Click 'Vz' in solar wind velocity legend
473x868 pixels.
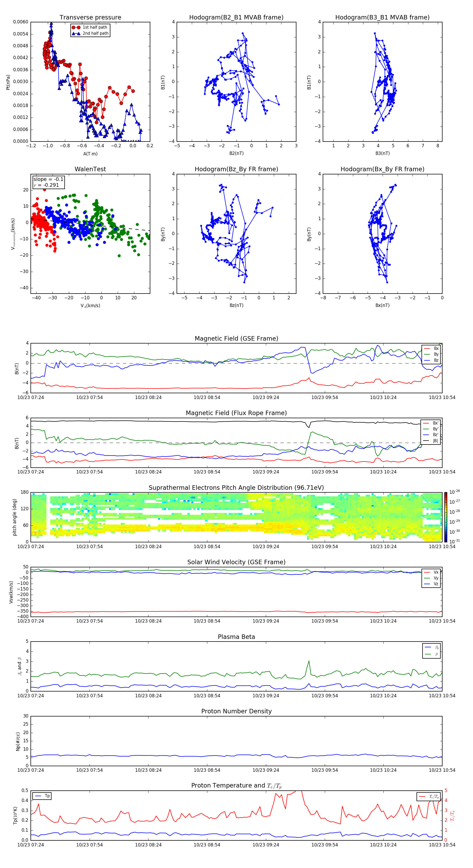(x=431, y=584)
